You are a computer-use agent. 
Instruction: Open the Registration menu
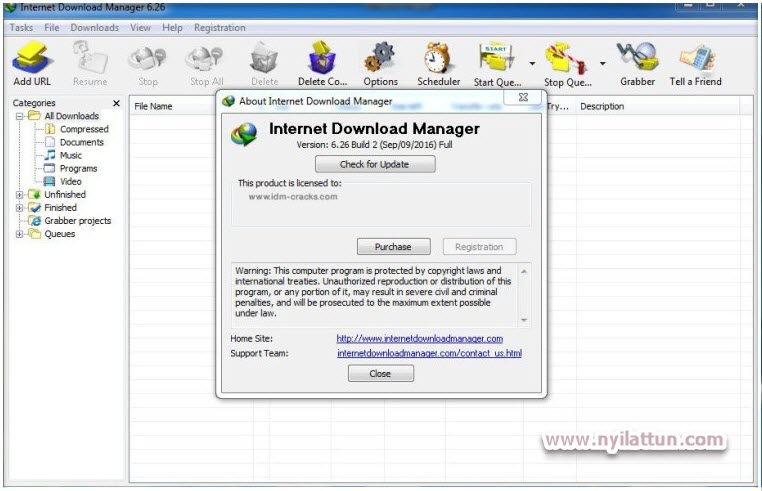pos(220,28)
